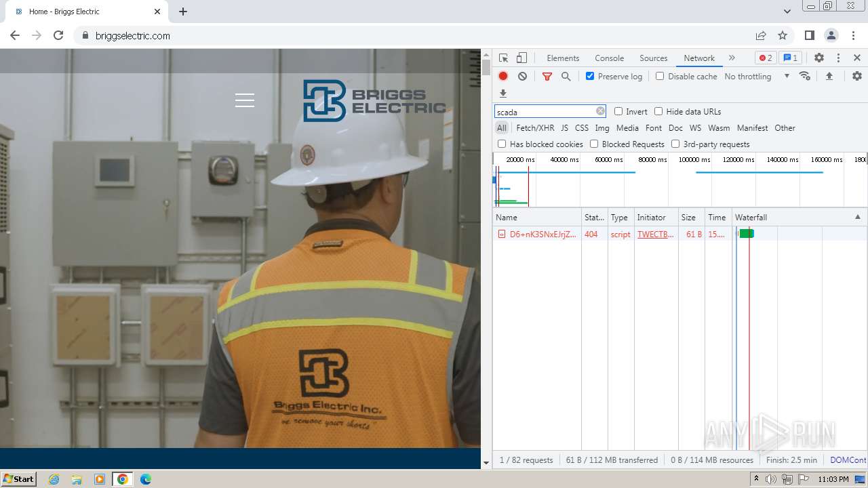Viewport: 868px width, 488px height.
Task: Open DevTools settings gear
Action: [819, 58]
